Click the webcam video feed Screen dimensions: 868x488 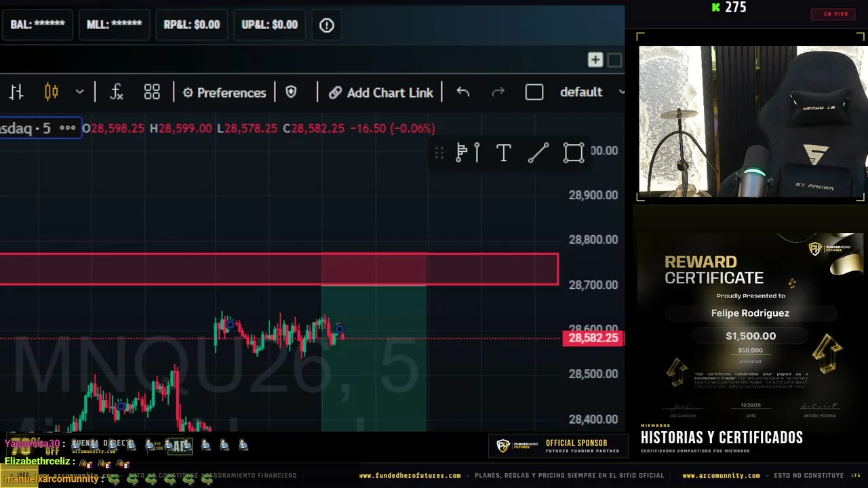pyautogui.click(x=752, y=121)
